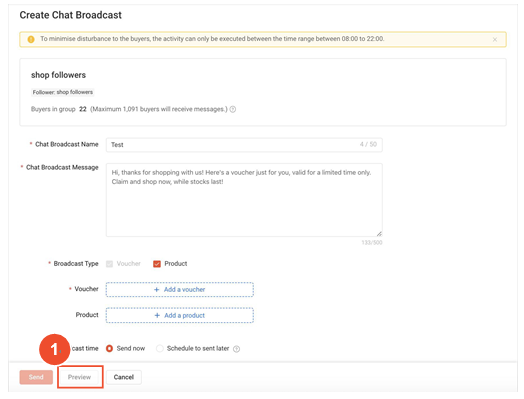Click help icon next to Schedule option
This screenshot has width=524, height=399.
click(236, 349)
